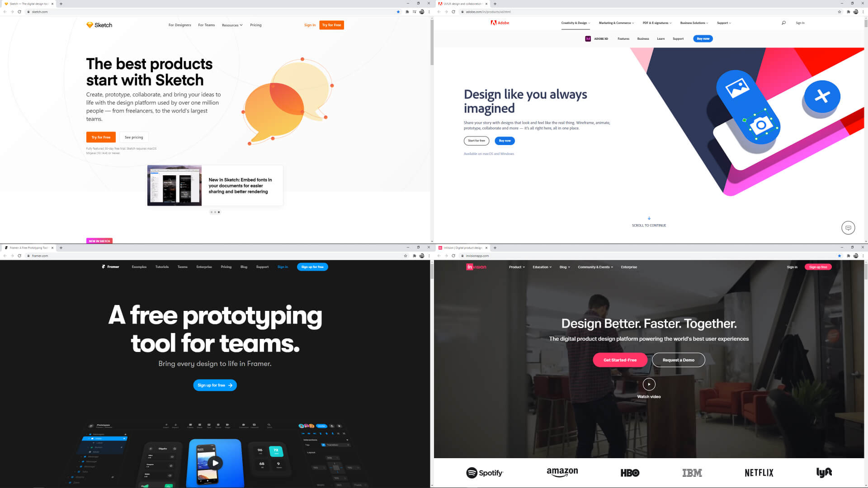
Task: Click Get Started-Free button in InVision
Action: (620, 360)
